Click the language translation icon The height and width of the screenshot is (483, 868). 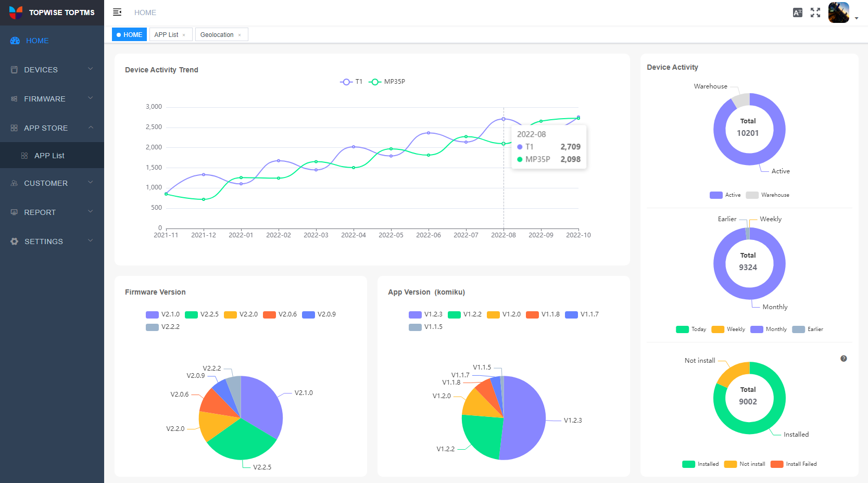click(x=797, y=12)
